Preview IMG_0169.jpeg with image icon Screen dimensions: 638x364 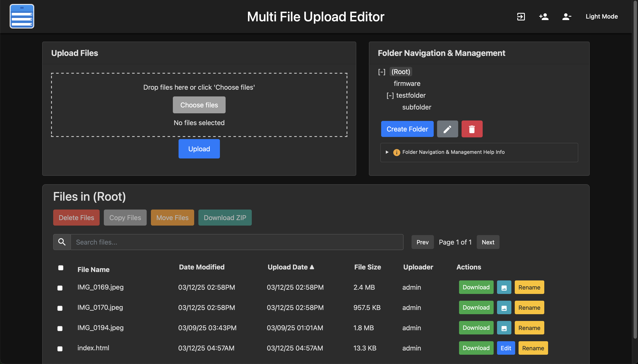point(504,287)
